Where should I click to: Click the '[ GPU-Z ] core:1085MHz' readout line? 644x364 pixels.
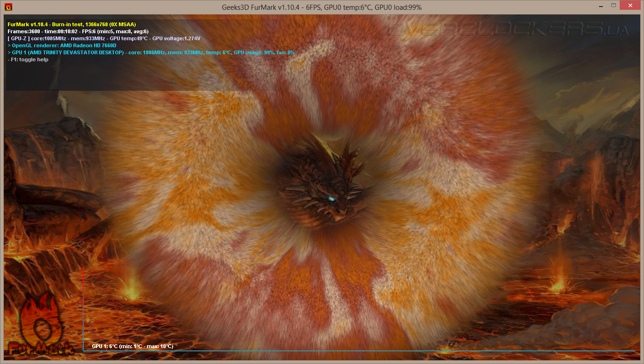click(104, 38)
